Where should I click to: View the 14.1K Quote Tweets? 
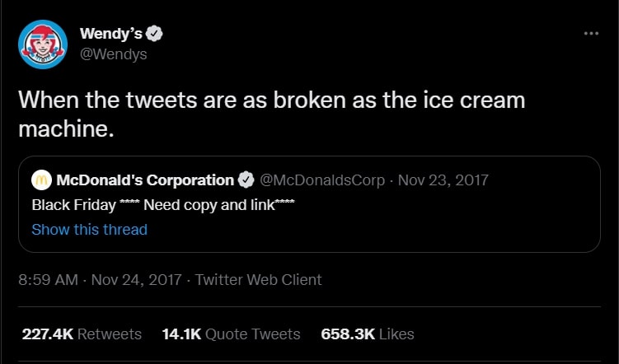pos(230,334)
